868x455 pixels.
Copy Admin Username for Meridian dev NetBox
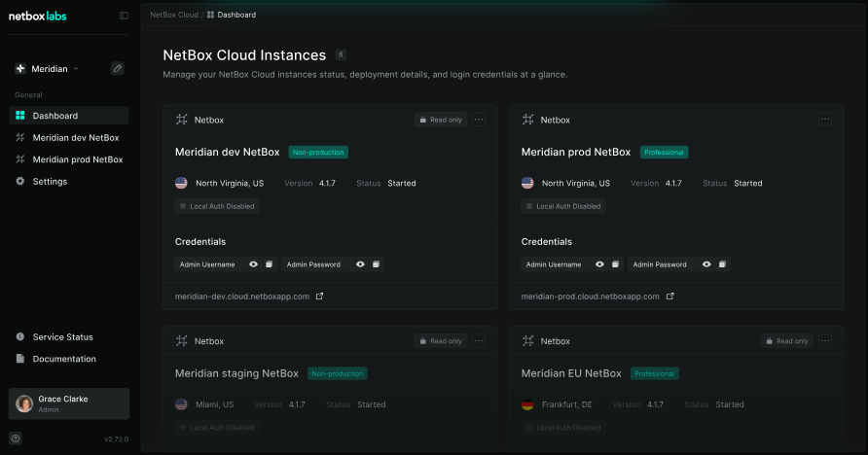pos(269,264)
